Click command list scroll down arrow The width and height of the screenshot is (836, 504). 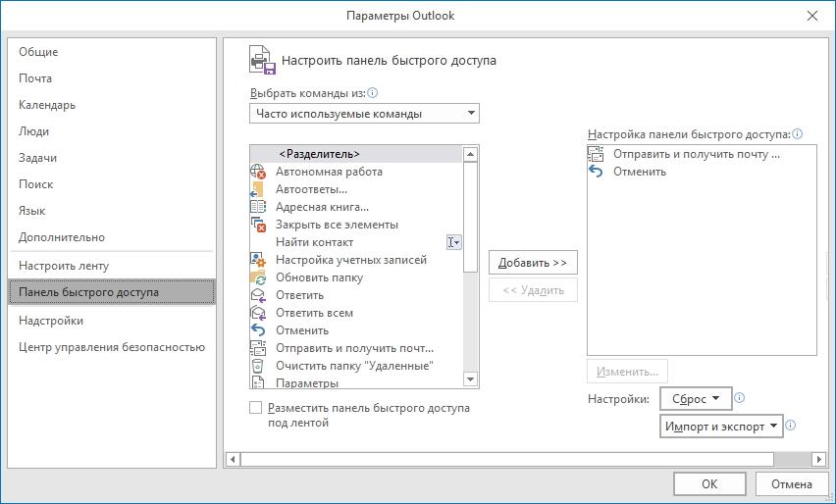(x=470, y=379)
